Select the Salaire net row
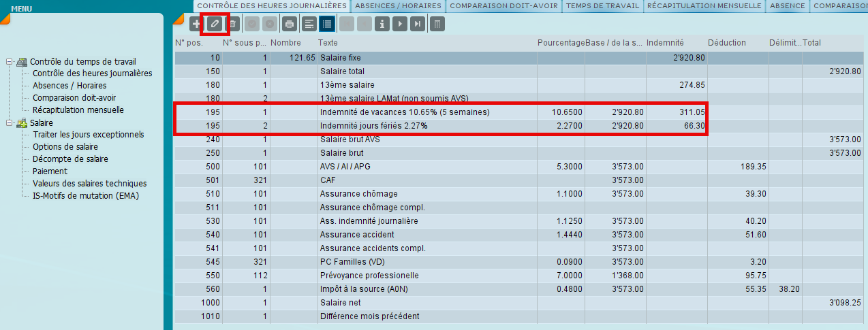Viewport: 868px width, 330px height. 519,303
